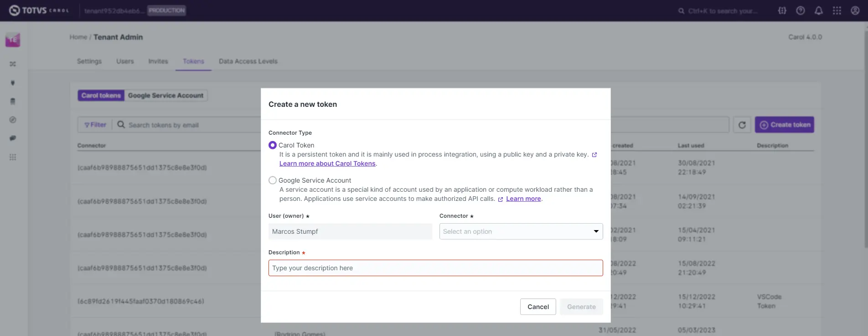
Task: Click the Carol 4.0.0 version label
Action: pos(805,37)
